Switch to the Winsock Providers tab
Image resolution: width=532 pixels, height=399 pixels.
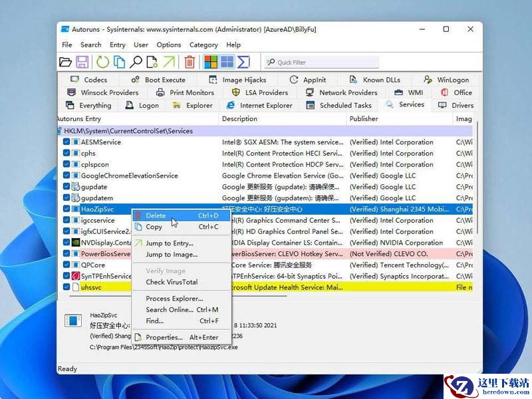click(x=103, y=92)
